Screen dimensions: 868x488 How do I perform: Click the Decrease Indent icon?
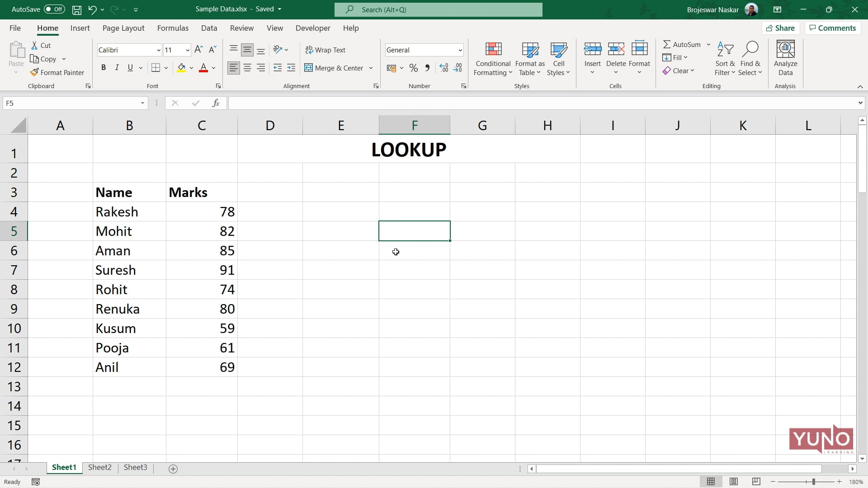click(278, 68)
